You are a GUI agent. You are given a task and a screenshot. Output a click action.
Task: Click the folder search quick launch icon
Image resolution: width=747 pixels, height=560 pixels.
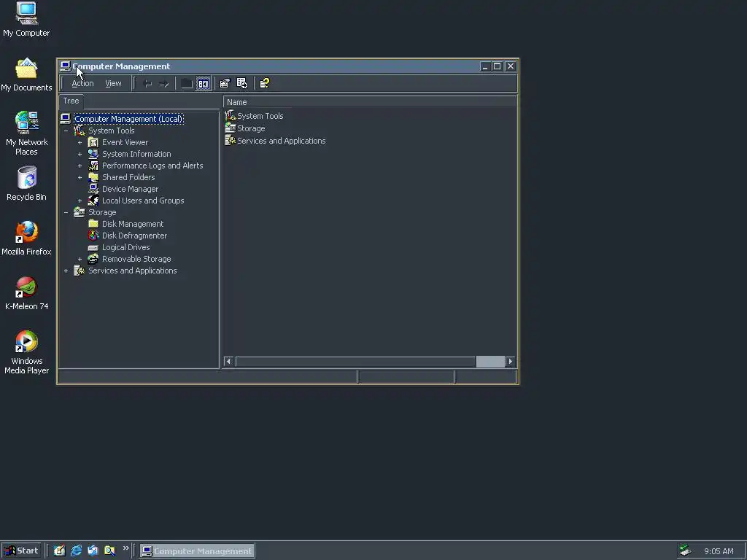109,551
